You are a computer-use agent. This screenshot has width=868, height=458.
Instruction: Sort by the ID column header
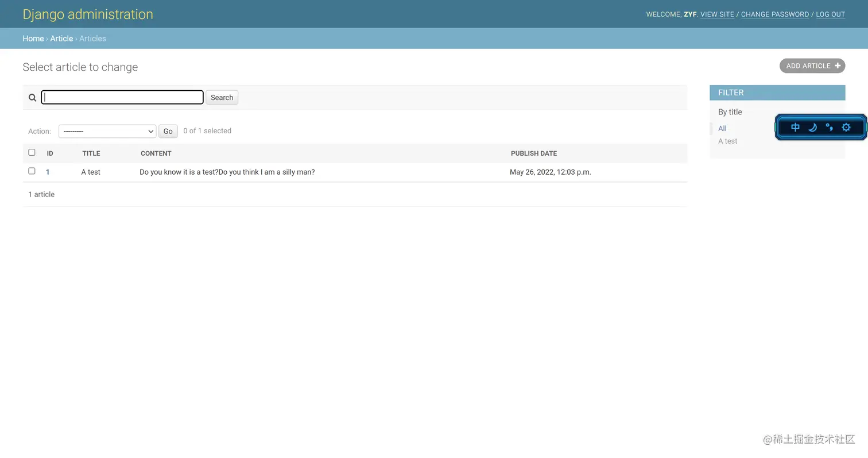tap(50, 153)
